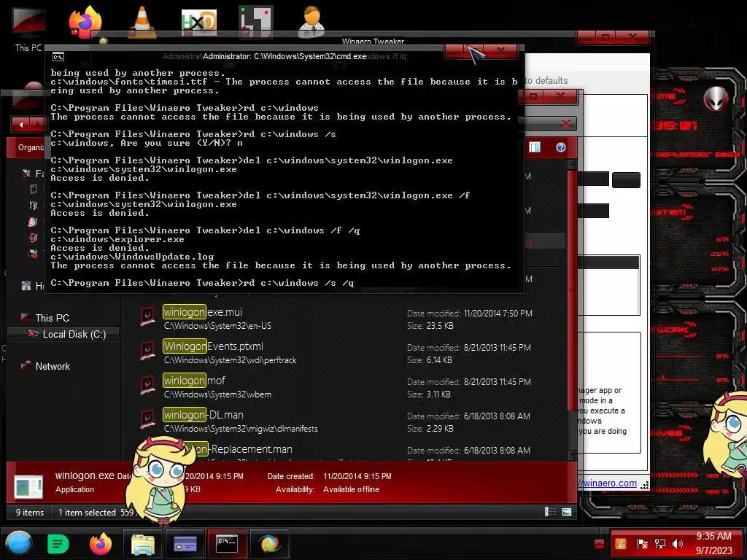The image size is (747, 560).
Task: Launch VLC media player from the desktop
Action: [x=142, y=22]
